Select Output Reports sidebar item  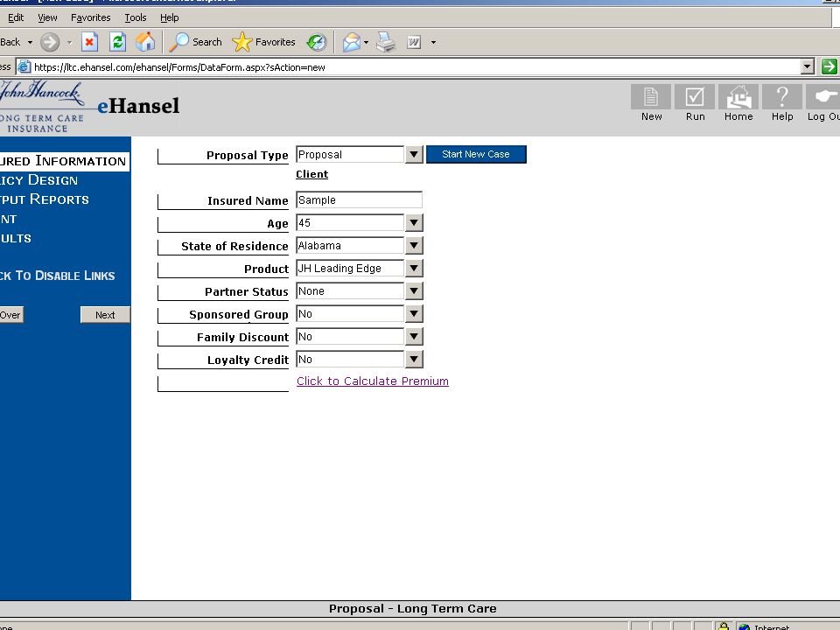45,199
